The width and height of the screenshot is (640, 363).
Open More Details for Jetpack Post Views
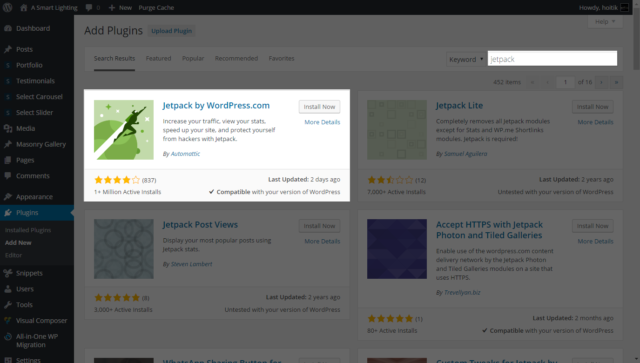pos(322,241)
